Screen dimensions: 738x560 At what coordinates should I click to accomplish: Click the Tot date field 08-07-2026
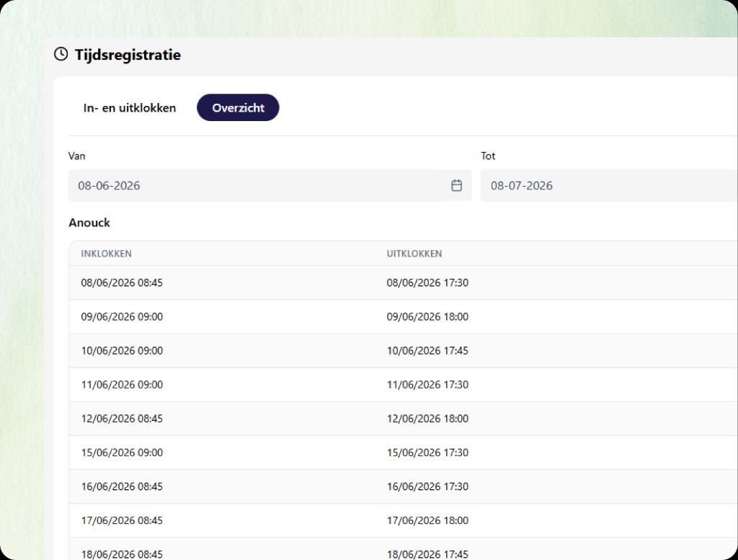point(609,185)
